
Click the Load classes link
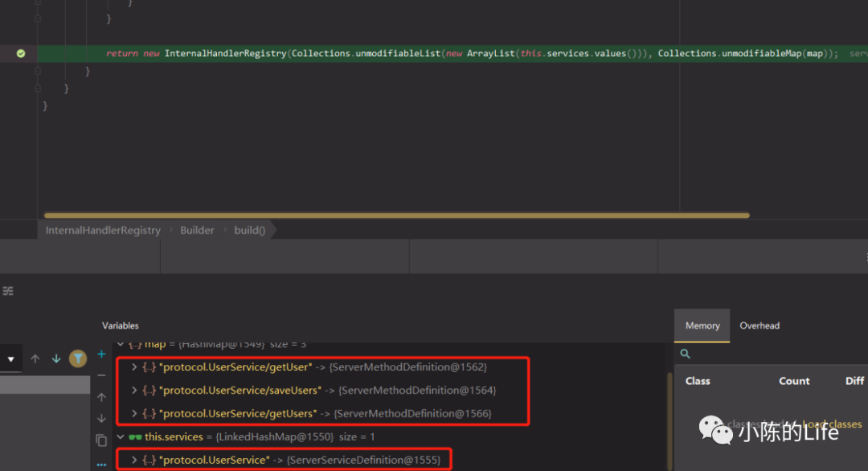832,424
